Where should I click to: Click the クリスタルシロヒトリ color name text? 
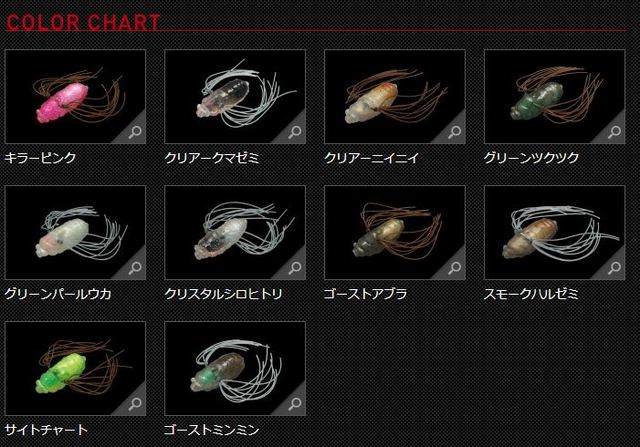coord(223,294)
